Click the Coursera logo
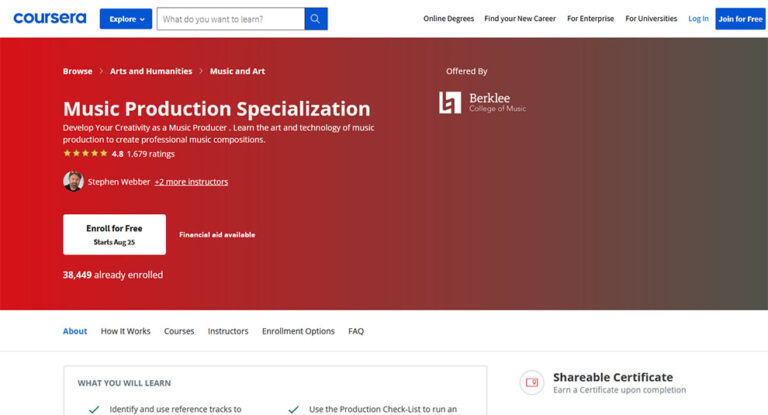 pyautogui.click(x=49, y=18)
